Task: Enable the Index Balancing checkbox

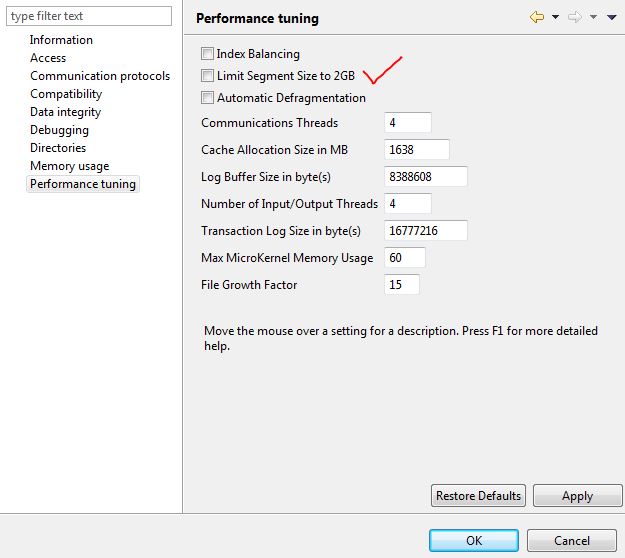Action: pos(207,54)
